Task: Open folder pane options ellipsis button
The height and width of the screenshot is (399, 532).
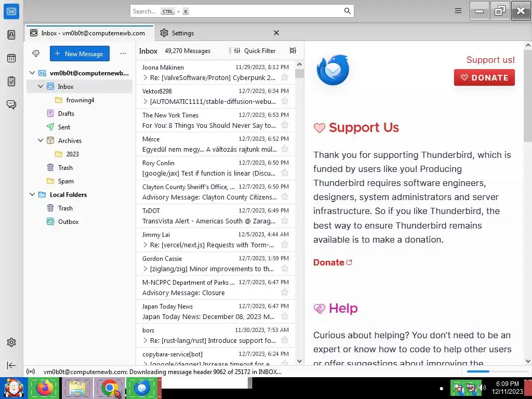Action: [x=123, y=54]
